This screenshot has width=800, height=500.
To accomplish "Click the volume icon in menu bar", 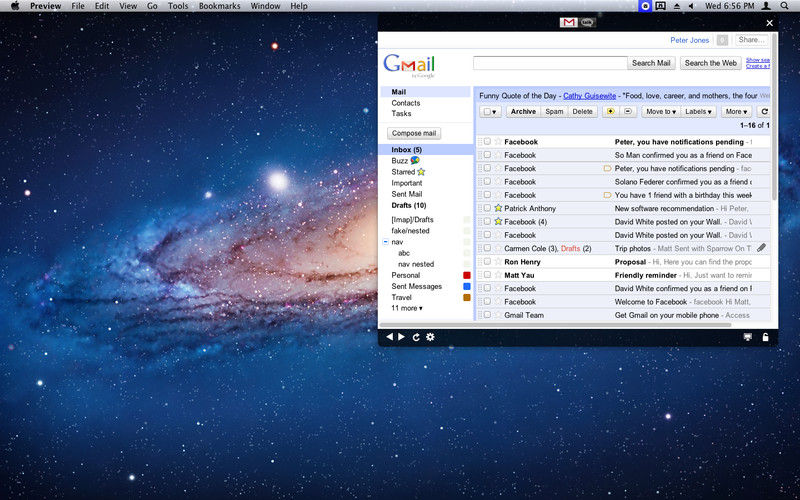I will [691, 6].
